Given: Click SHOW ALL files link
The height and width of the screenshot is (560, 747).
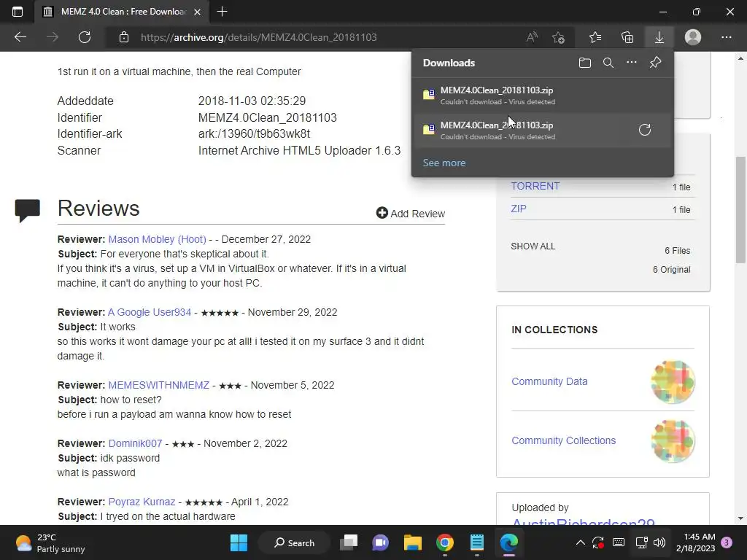Looking at the screenshot, I should (533, 246).
